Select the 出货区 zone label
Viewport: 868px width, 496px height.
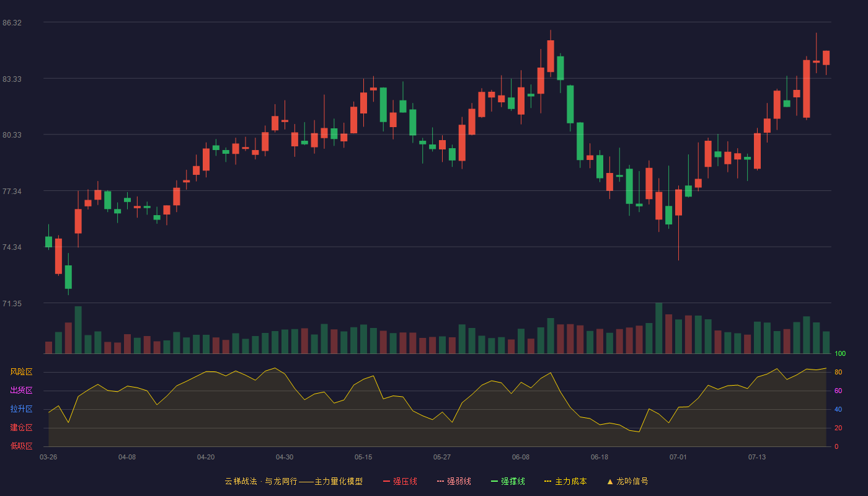pos(21,391)
